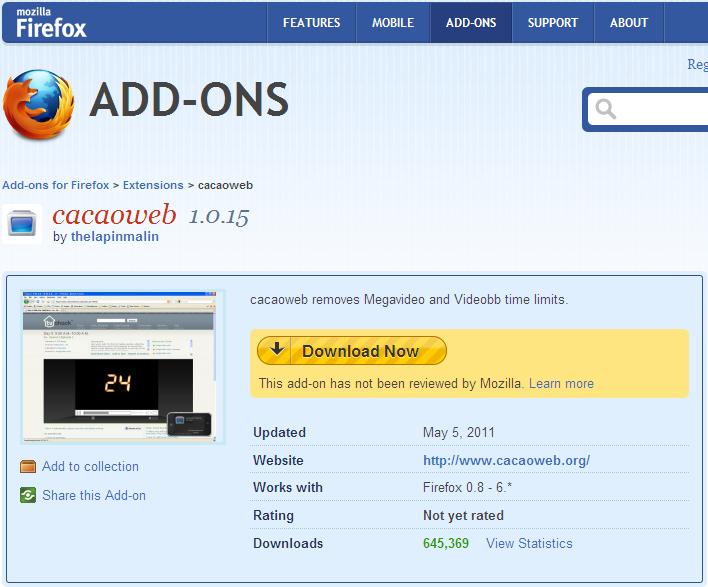The height and width of the screenshot is (587, 708).
Task: Click the Learn more link
Action: coord(561,383)
